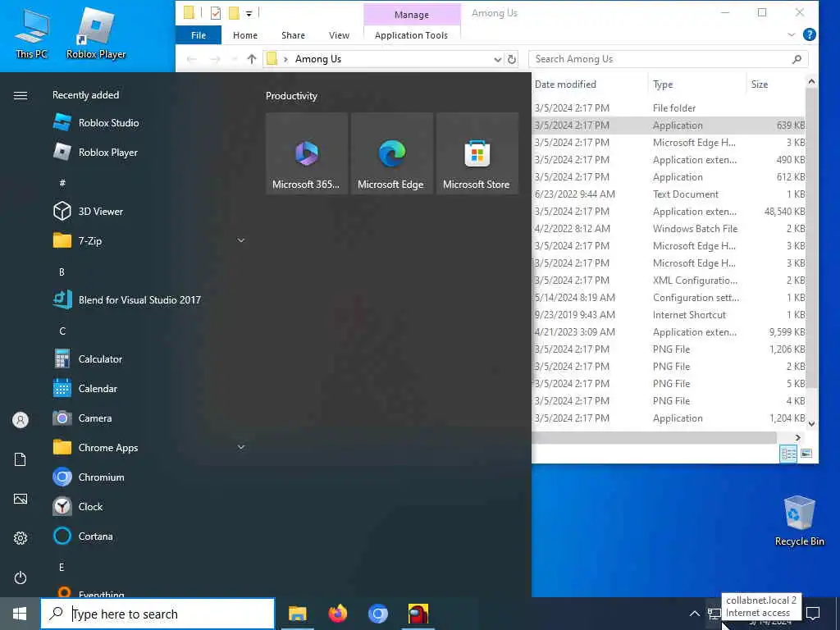Open Settings gear in Start sidebar

click(x=21, y=538)
